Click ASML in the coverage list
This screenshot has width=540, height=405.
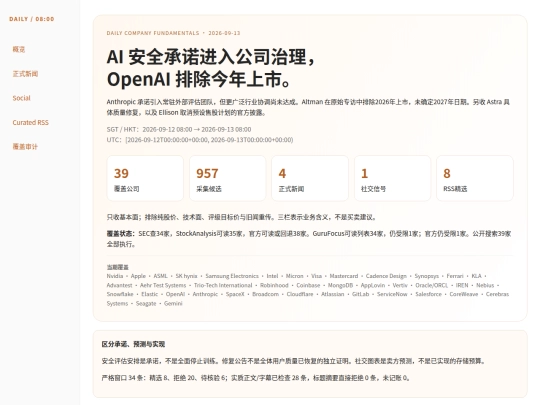click(x=160, y=276)
